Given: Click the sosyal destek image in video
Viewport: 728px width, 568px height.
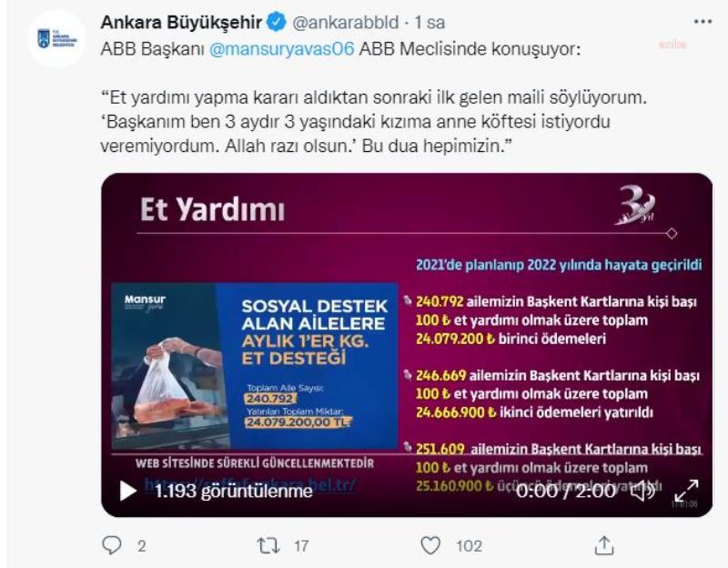Looking at the screenshot, I should (255, 367).
